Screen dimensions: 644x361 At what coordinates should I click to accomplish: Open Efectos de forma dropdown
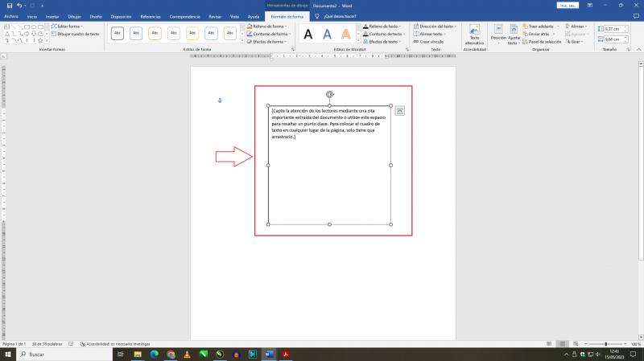click(x=266, y=42)
